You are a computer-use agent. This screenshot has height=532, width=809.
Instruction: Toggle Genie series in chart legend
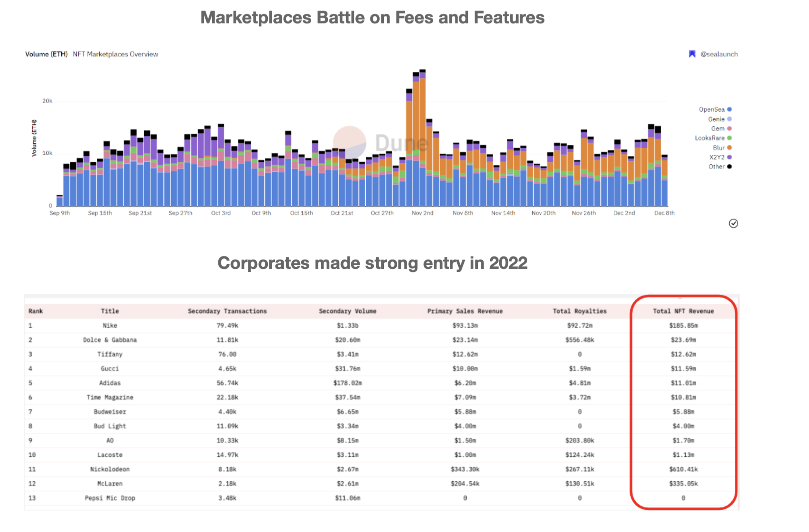point(729,119)
